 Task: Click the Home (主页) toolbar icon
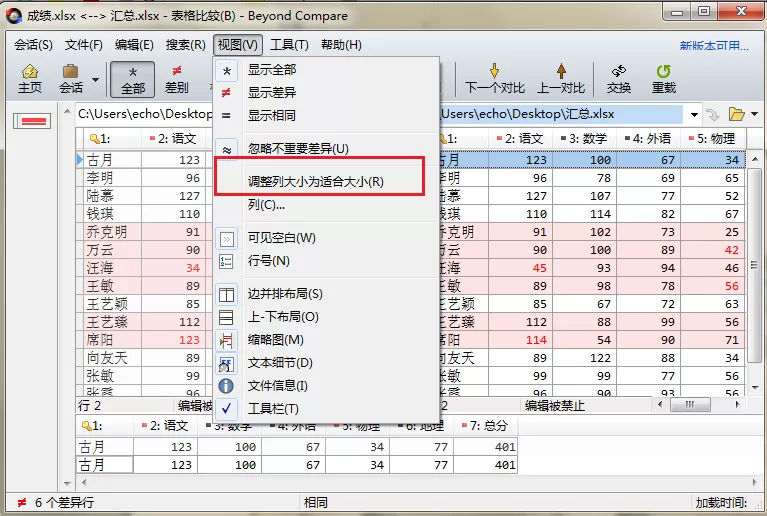30,79
